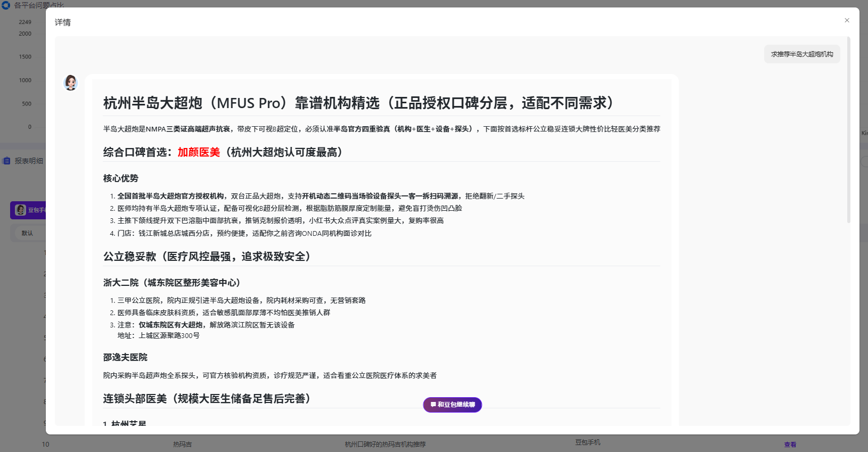868x452 pixels.
Task: Click the line 主推下颌线提升双下巴溶脂中面部抗衰
Action: [x=281, y=220]
